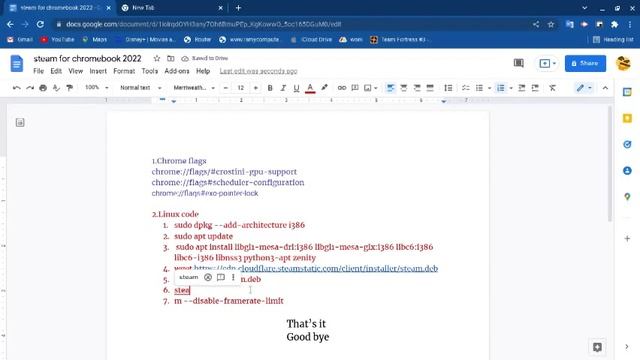Open line and paragraph spacing
The image size is (640, 360).
coord(448,88)
